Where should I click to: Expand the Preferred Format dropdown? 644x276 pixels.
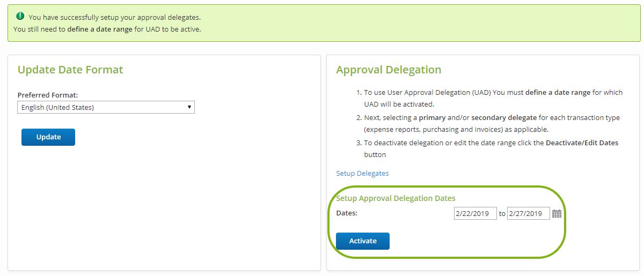(106, 107)
